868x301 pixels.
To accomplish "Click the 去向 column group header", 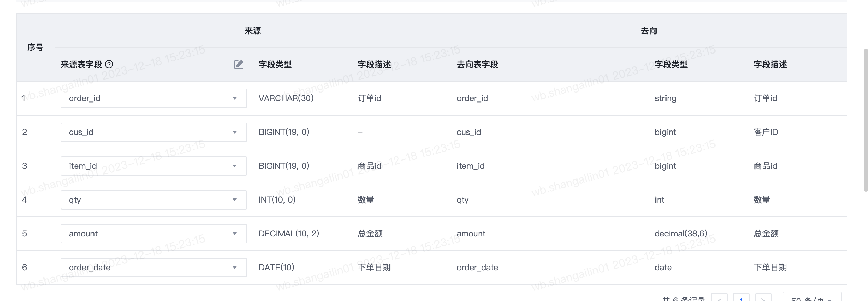I will [649, 31].
